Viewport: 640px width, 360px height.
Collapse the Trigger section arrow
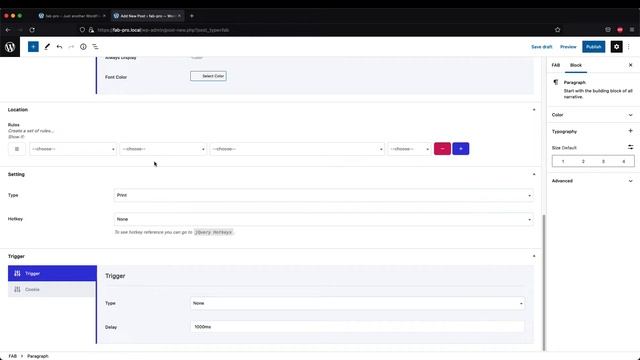534,256
